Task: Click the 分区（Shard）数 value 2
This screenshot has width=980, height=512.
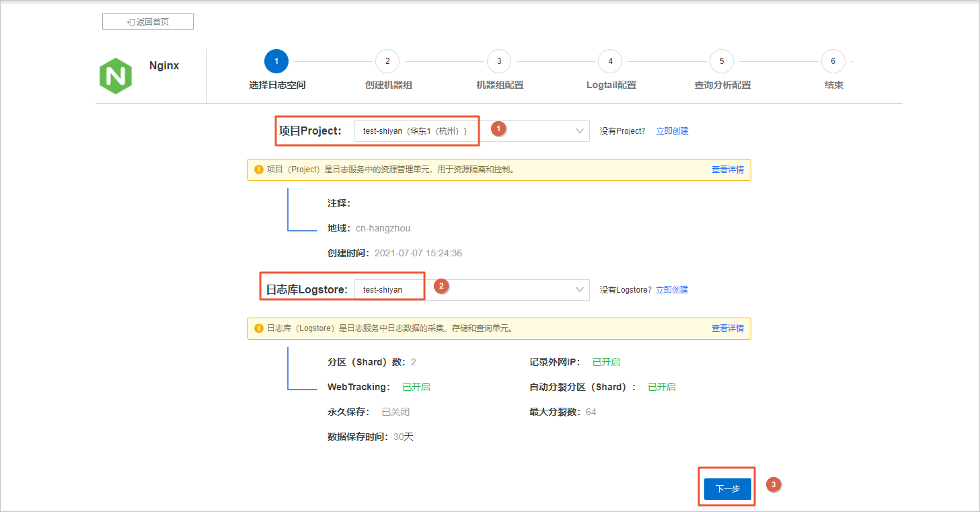Action: click(x=413, y=363)
